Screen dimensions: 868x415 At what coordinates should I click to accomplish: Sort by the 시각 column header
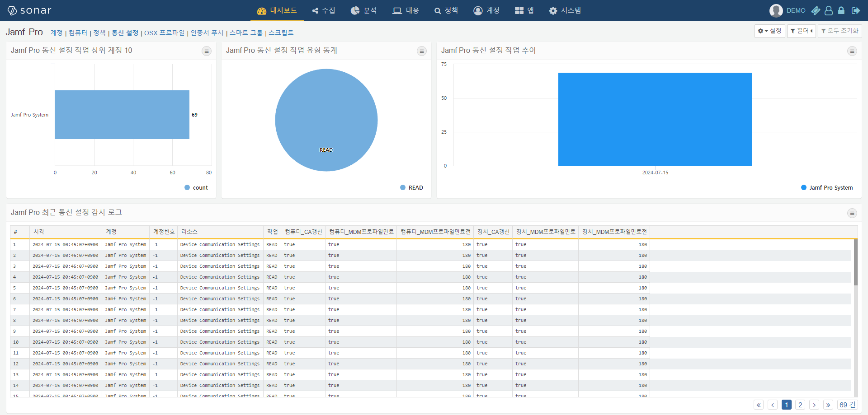(66, 232)
